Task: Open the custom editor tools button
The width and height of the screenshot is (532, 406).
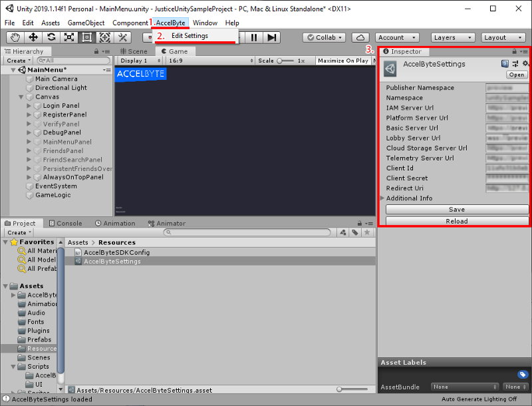Action: click(123, 37)
